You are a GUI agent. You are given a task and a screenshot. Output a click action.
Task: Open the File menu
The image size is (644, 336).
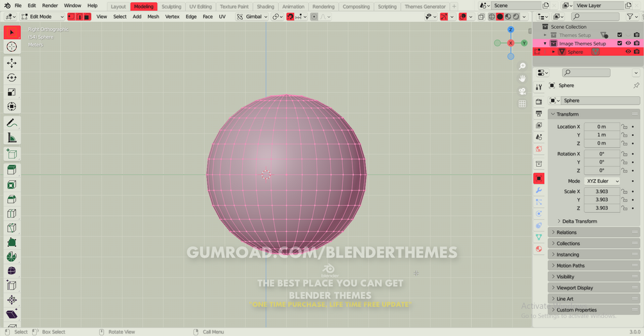click(18, 6)
